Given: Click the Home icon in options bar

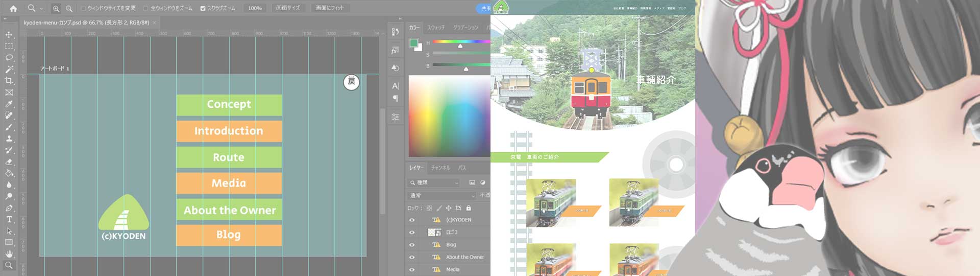Looking at the screenshot, I should point(13,8).
